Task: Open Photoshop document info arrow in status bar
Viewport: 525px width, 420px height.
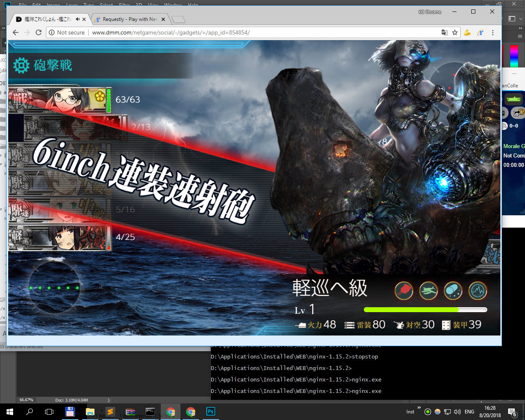Action: pyautogui.click(x=109, y=400)
